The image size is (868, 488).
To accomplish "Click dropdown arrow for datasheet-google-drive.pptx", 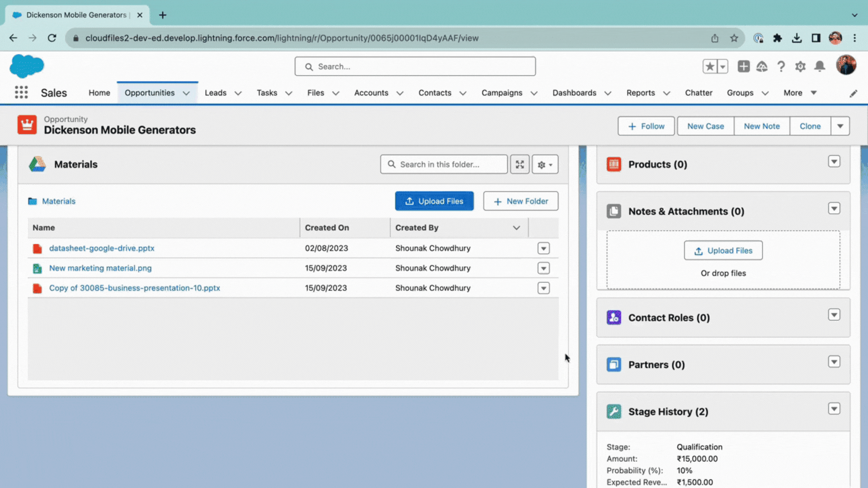I will [x=544, y=248].
